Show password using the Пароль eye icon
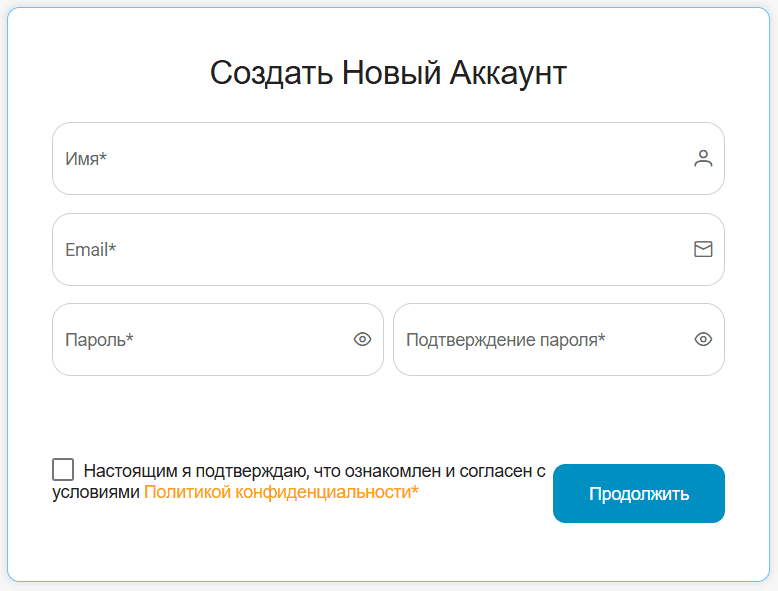Viewport: 778px width, 591px height. (x=362, y=340)
